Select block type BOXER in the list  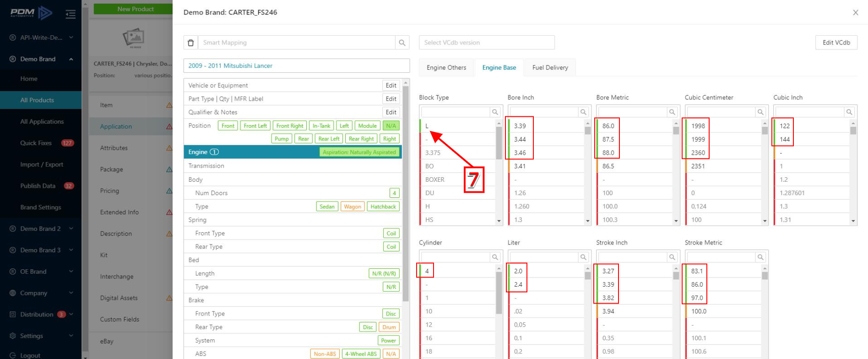point(457,179)
